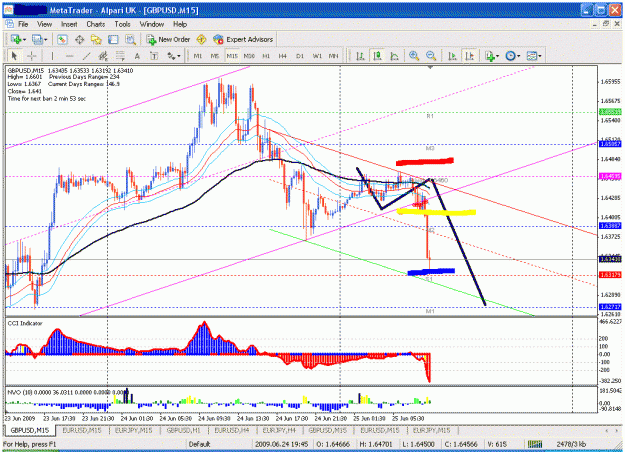The image size is (625, 452).
Task: Select the Text 'A' tool
Action: point(137,56)
